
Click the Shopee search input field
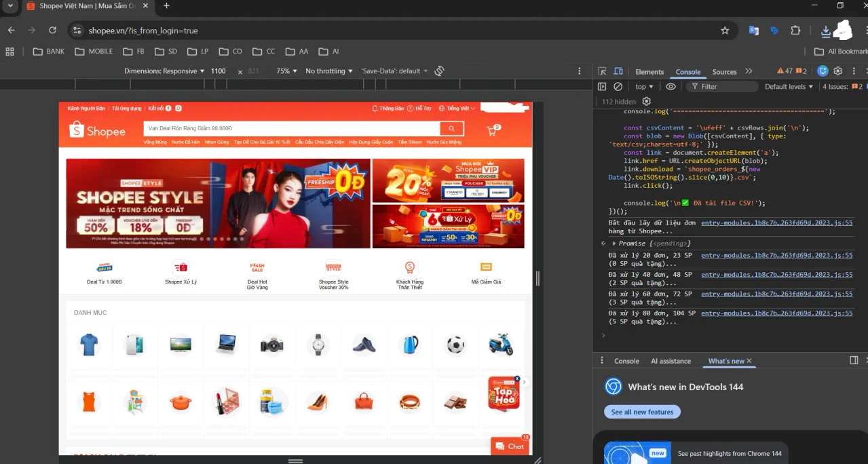292,129
